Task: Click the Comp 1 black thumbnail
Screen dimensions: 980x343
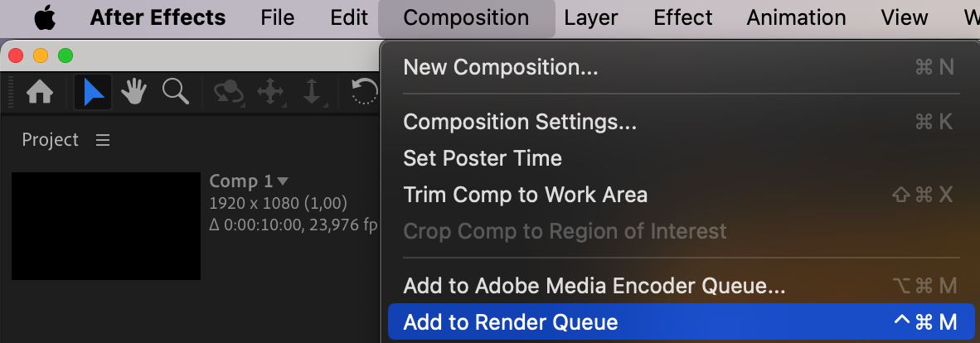Action: (106, 226)
